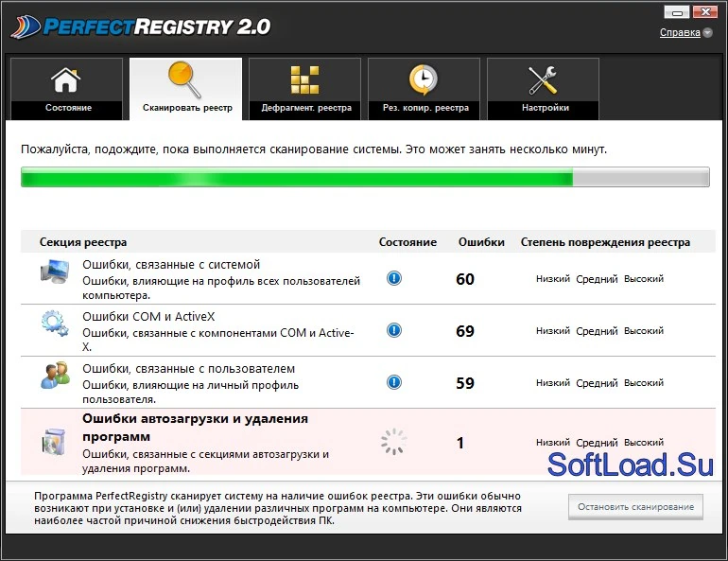This screenshot has width=728, height=561.
Task: Click the error count 1 in autostart row
Action: [460, 443]
